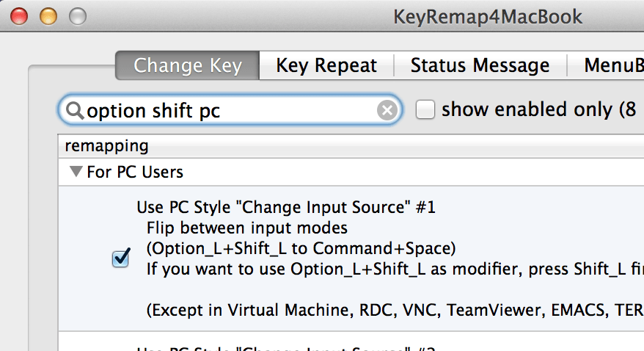Click the "Flip between input modes" description line
Screen dimensions: 644x351
[247, 228]
